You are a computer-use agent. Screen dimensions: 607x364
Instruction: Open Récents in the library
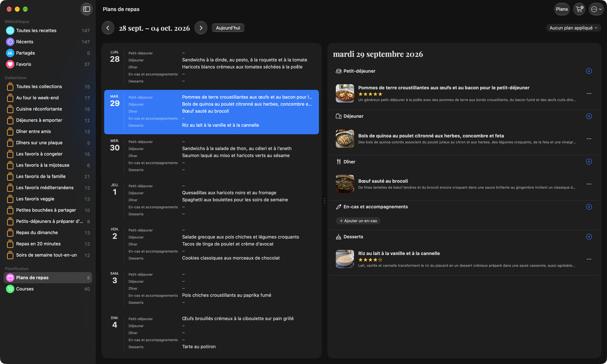[48, 42]
